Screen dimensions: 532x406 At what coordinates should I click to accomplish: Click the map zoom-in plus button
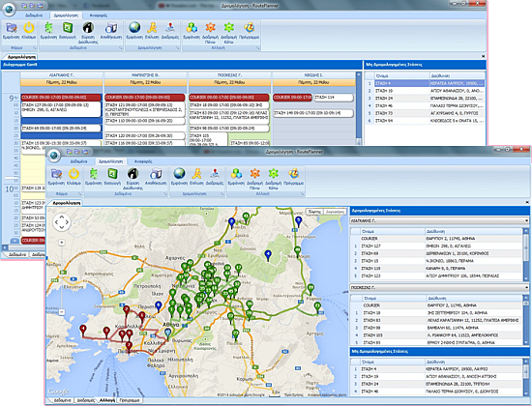tap(61, 243)
